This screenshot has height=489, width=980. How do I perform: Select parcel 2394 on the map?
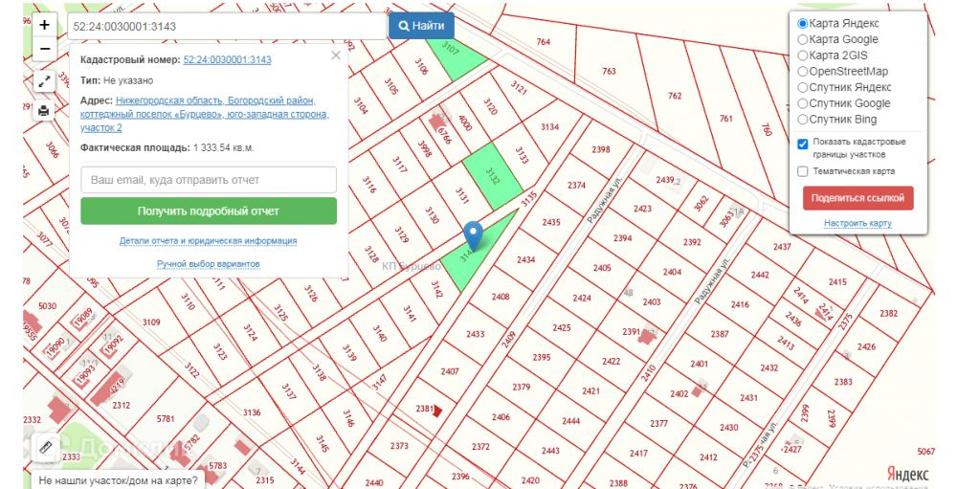[x=622, y=238]
